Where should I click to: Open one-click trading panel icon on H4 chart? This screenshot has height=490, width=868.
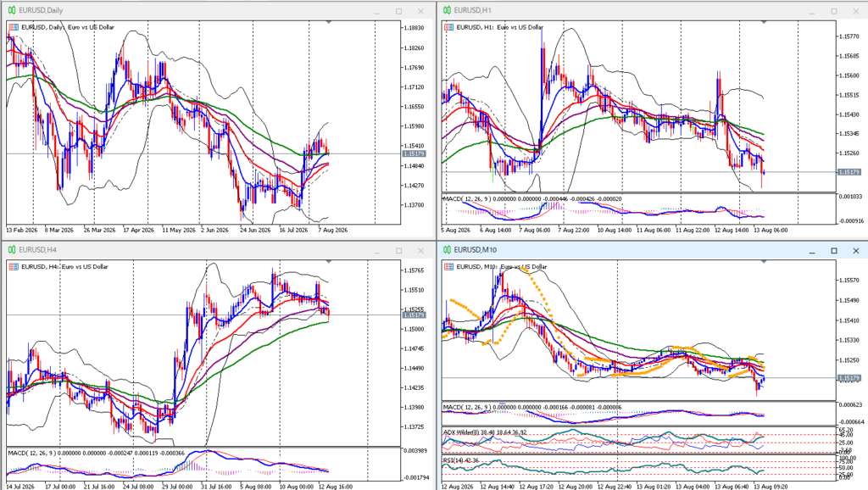[14, 267]
